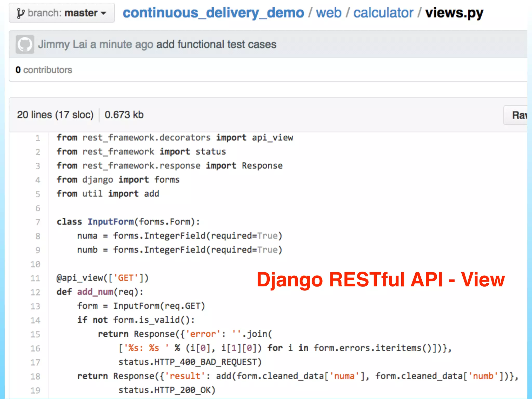Open the branch: master dropdown
Image resolution: width=532 pixels, height=399 pixels.
click(x=62, y=13)
